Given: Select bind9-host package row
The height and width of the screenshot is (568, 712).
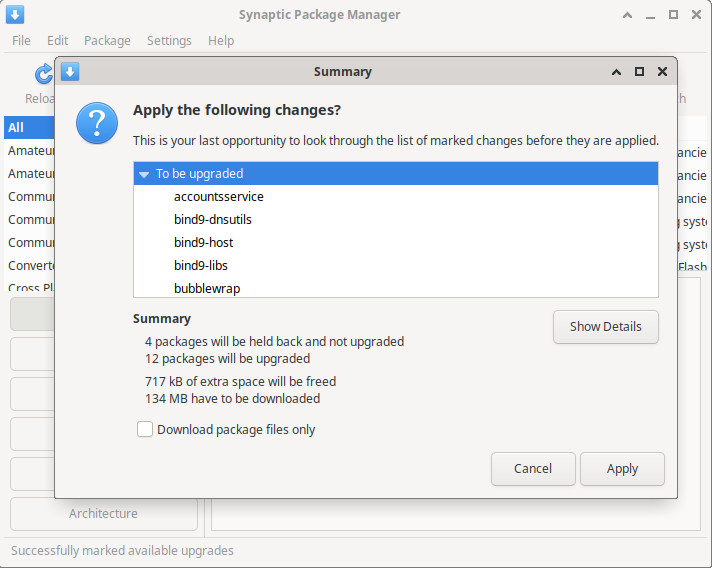Looking at the screenshot, I should pos(396,242).
